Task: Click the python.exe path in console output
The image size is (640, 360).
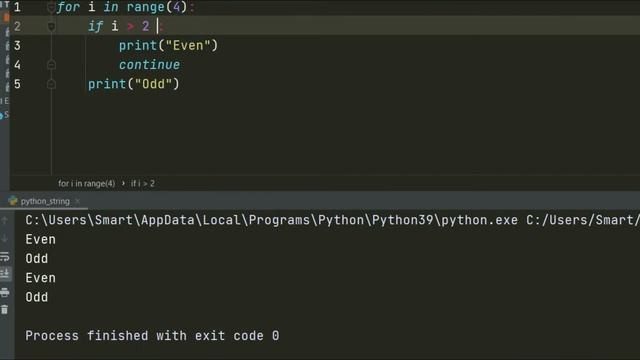Action: pos(272,220)
